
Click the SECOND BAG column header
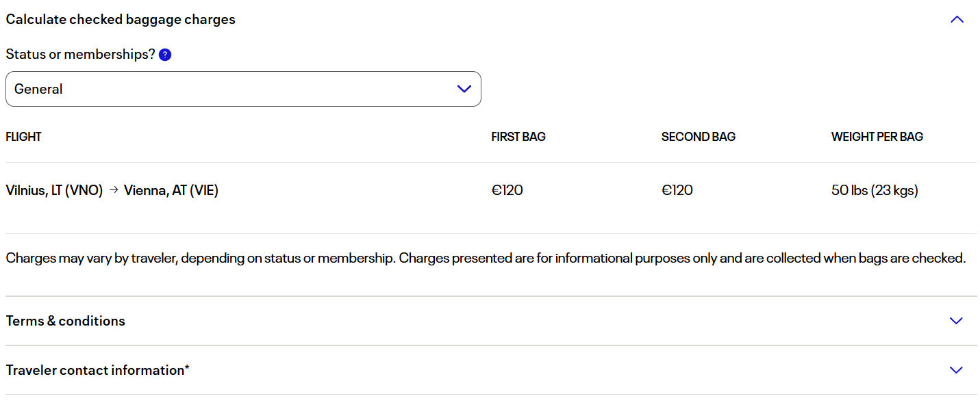[698, 137]
